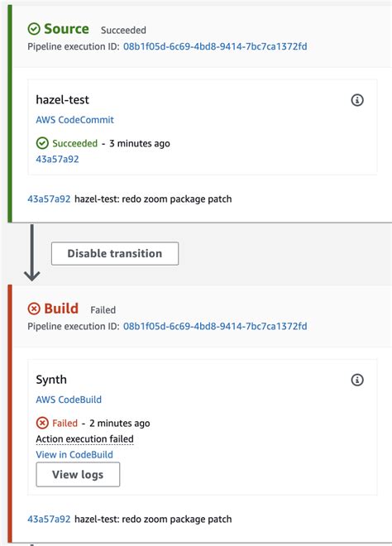Click the green Succeeded status icon in hazel-test
Viewport: 392px width, 546px height.
click(x=42, y=143)
